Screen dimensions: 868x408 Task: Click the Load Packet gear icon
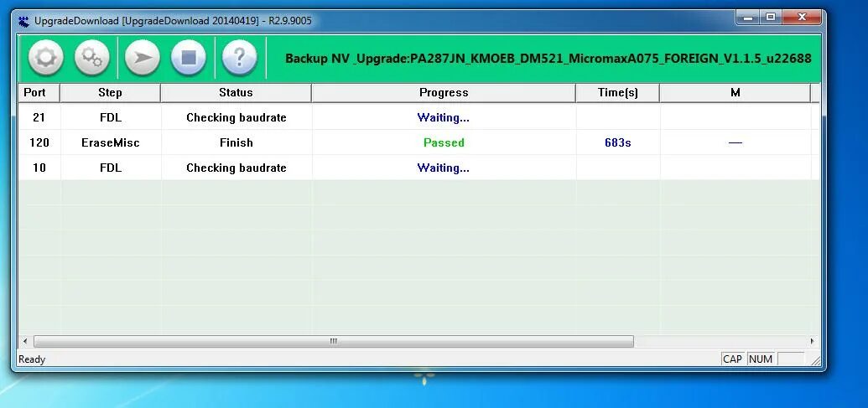pyautogui.click(x=46, y=58)
